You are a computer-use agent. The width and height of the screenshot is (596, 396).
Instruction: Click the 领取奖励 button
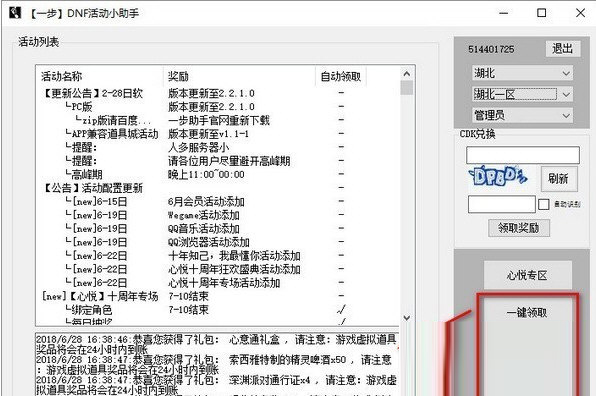pos(519,228)
